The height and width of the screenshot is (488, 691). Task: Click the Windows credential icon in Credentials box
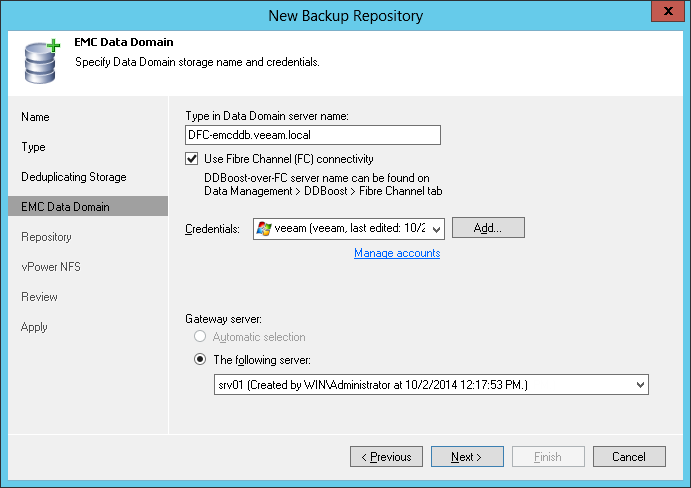(264, 228)
